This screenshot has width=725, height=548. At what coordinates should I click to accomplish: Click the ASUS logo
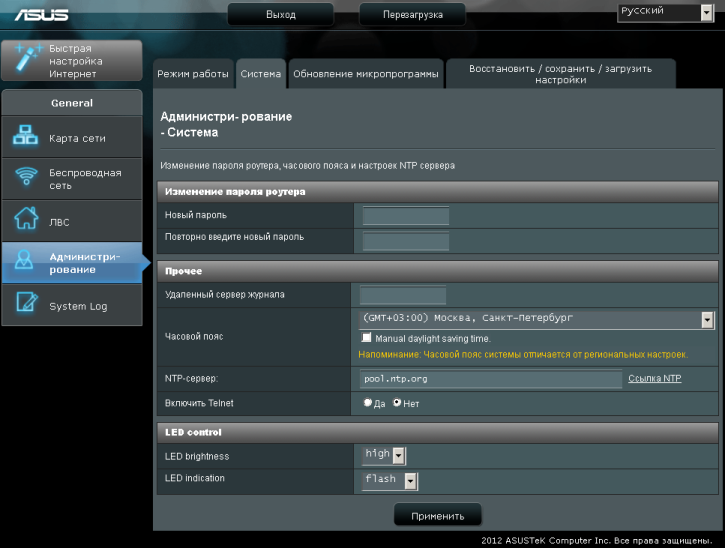(x=33, y=14)
